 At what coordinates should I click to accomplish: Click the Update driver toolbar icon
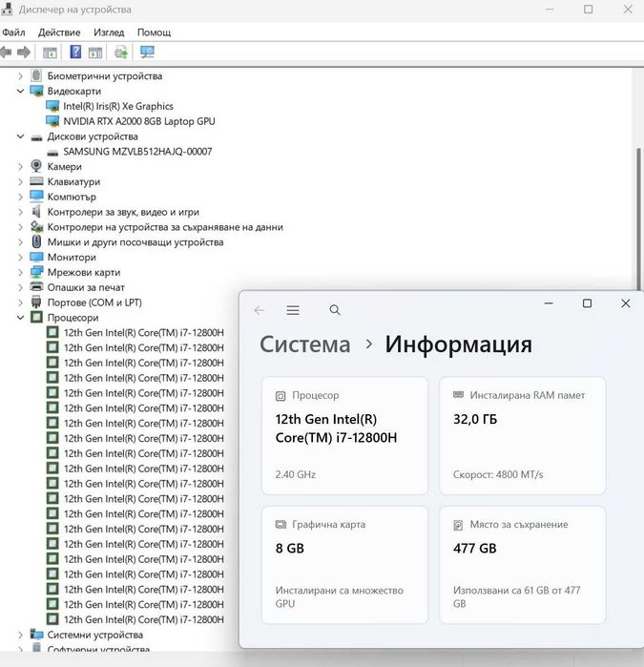coord(121,52)
